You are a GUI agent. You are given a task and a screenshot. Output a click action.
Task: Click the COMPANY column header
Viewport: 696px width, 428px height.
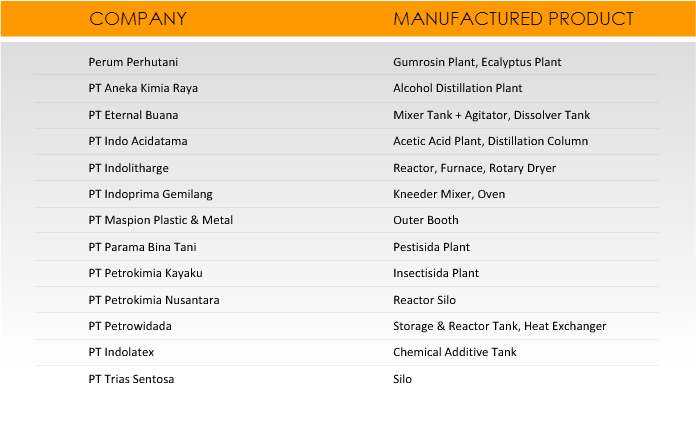click(138, 19)
